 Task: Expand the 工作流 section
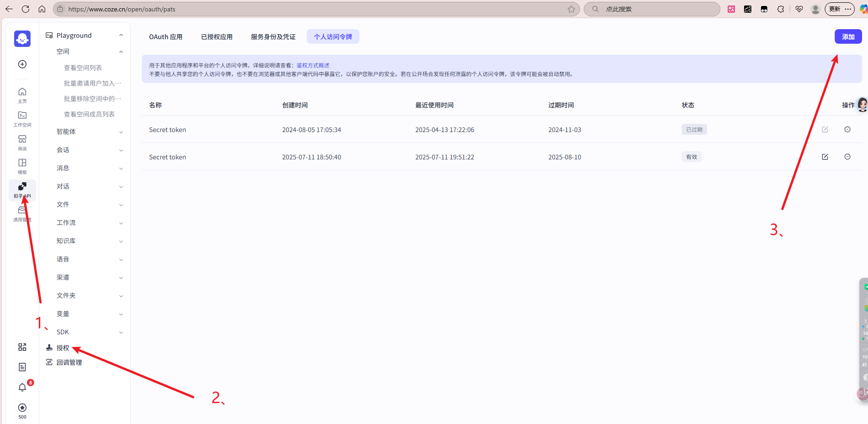click(x=89, y=223)
